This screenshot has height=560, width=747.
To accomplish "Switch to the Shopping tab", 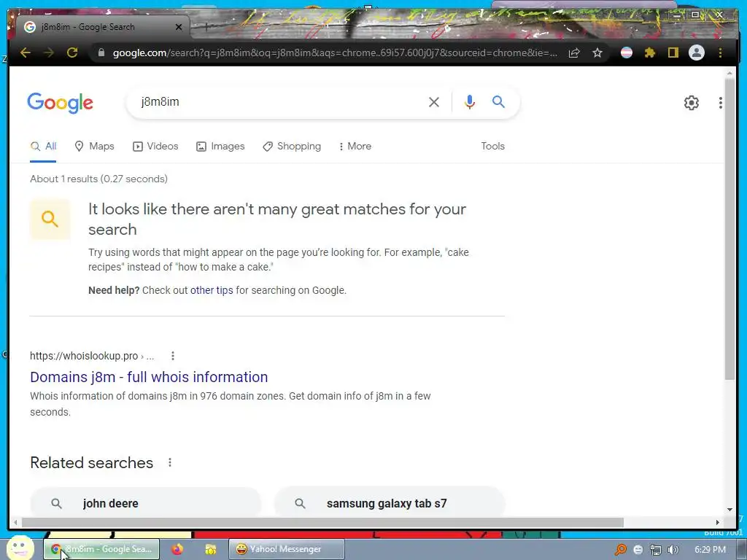I will pyautogui.click(x=292, y=146).
